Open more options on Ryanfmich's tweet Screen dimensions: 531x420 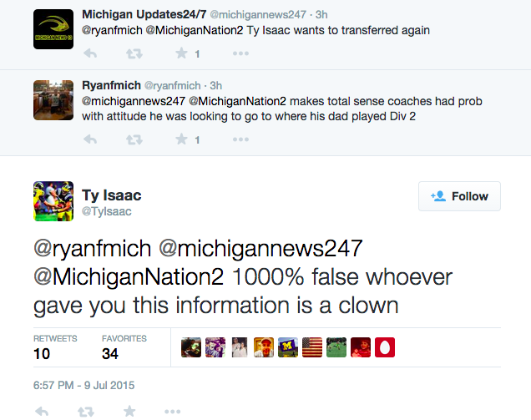point(240,139)
